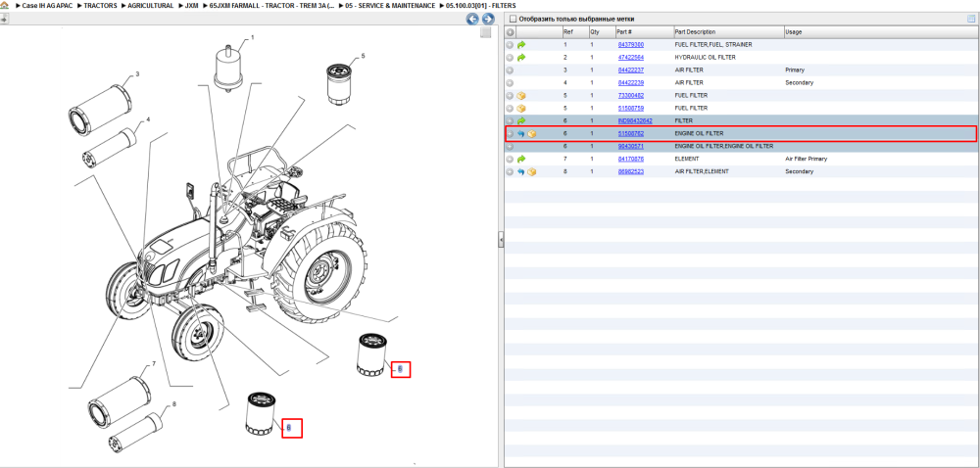
Task: Click the previous figure arrow button
Action: tap(473, 19)
